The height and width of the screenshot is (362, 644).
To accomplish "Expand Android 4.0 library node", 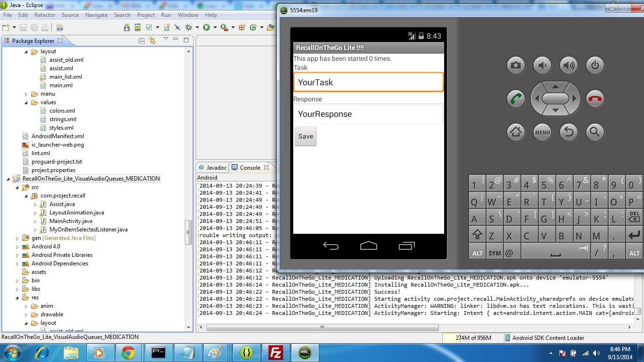I will tap(17, 247).
